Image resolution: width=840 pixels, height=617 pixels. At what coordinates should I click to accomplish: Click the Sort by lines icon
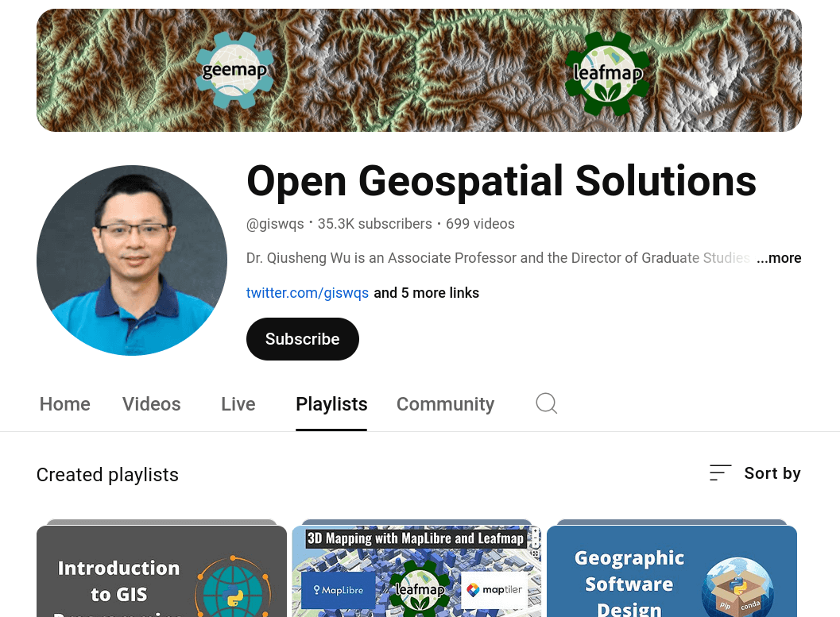tap(720, 473)
